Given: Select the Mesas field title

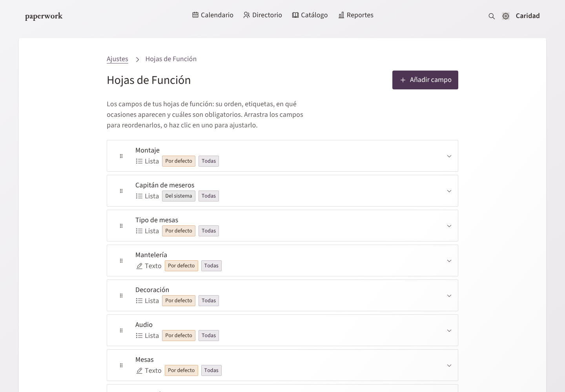Looking at the screenshot, I should coord(144,359).
